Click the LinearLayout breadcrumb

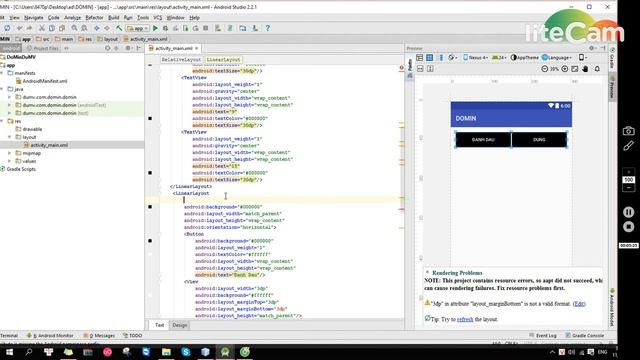point(223,60)
